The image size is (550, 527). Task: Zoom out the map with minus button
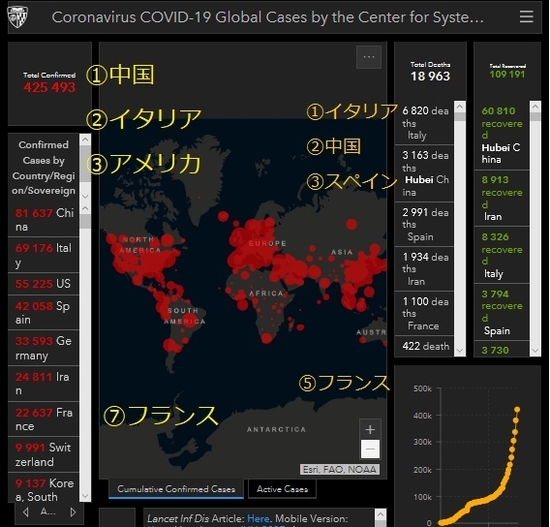[x=370, y=449]
